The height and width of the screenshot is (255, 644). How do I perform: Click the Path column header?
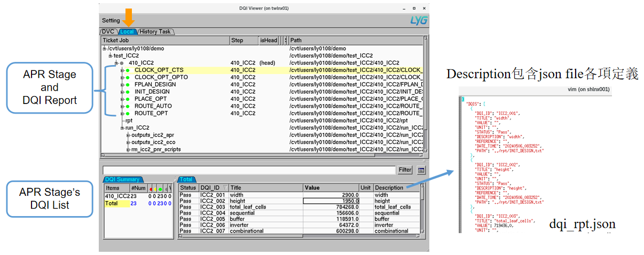pyautogui.click(x=356, y=40)
